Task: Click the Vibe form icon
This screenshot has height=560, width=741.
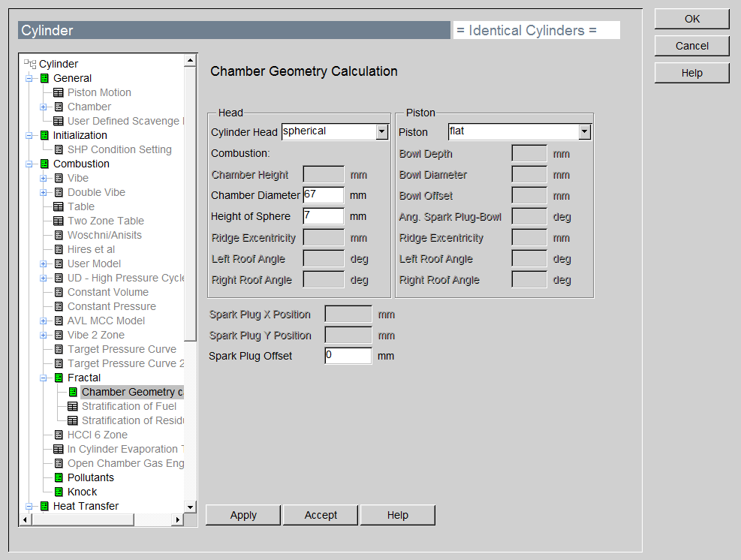Action: point(59,178)
